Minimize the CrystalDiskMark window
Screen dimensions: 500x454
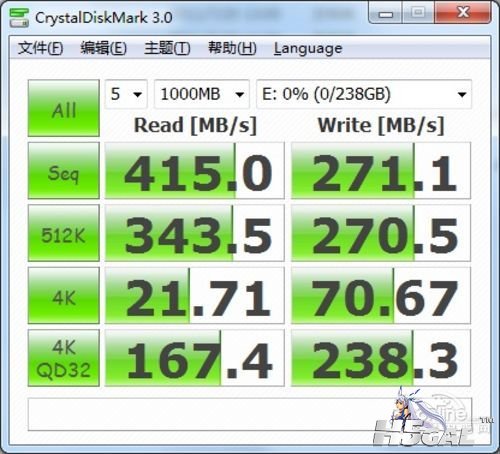(x=386, y=13)
